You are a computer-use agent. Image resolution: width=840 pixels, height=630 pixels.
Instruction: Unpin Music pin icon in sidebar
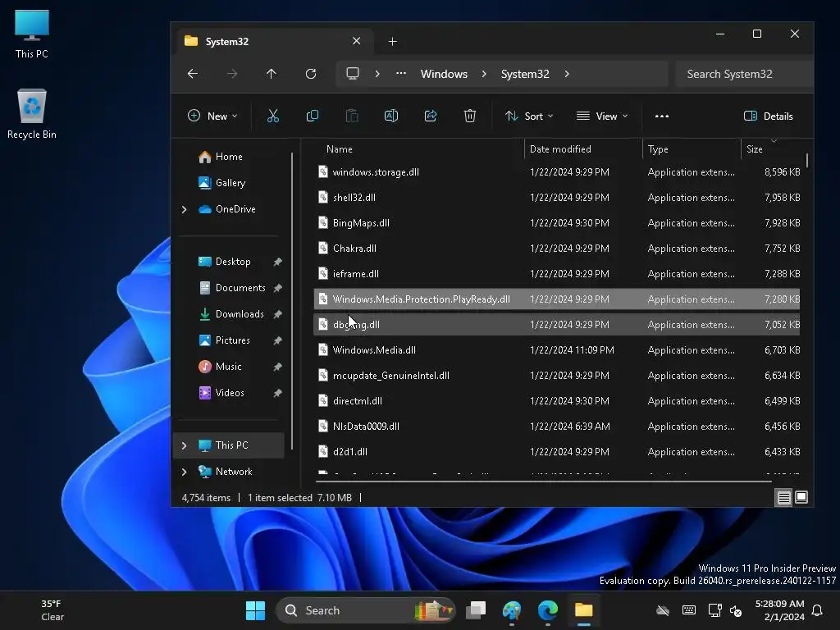(277, 367)
